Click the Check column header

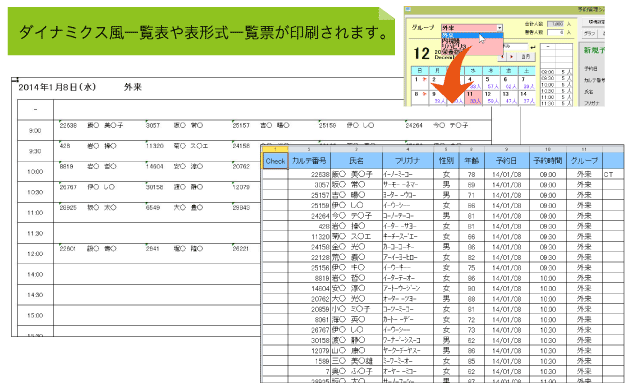pyautogui.click(x=275, y=161)
